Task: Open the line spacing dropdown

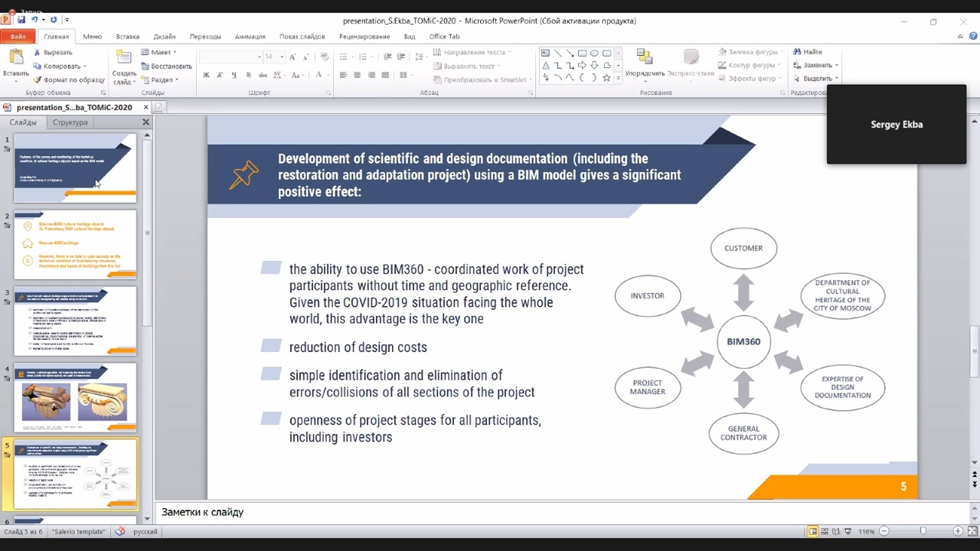Action: click(x=420, y=57)
